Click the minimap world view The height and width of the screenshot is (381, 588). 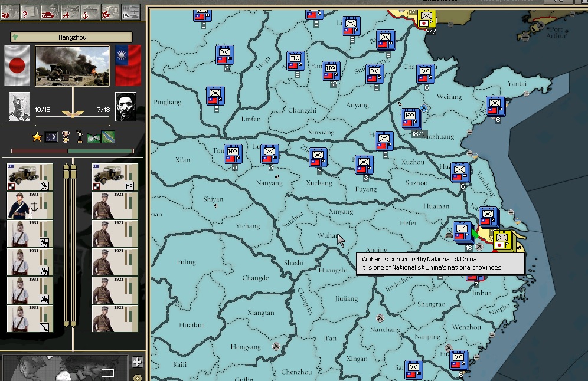tap(66, 368)
